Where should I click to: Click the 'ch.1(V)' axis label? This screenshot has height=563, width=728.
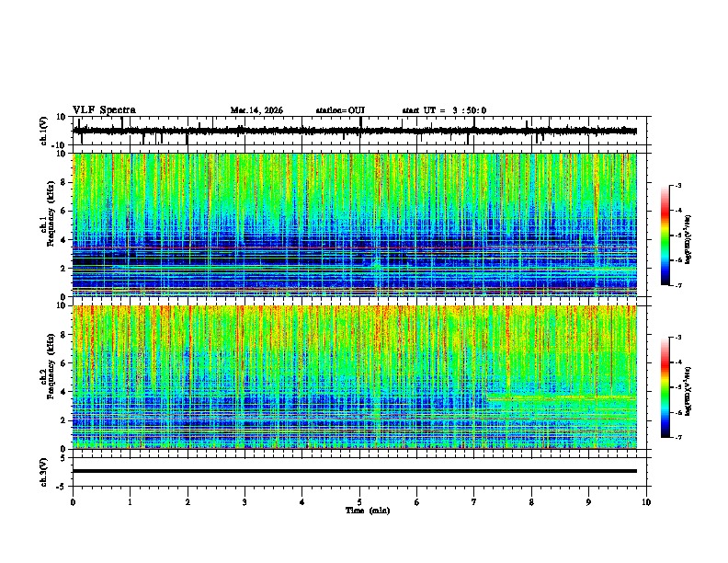coord(44,131)
